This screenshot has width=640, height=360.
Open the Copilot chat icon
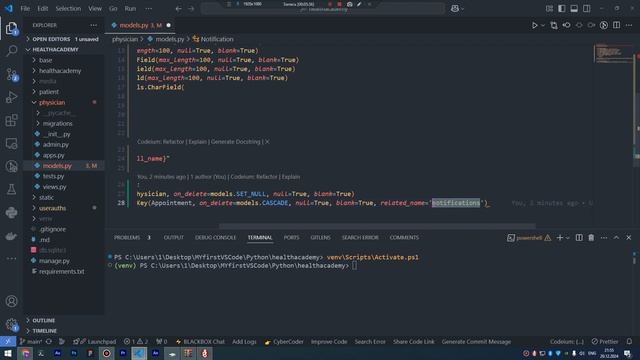[x=455, y=8]
